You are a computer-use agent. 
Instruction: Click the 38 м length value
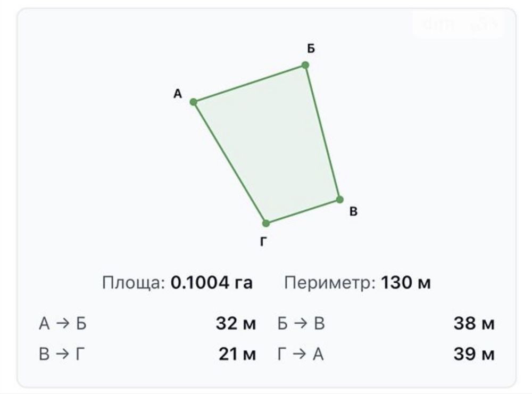tap(474, 323)
